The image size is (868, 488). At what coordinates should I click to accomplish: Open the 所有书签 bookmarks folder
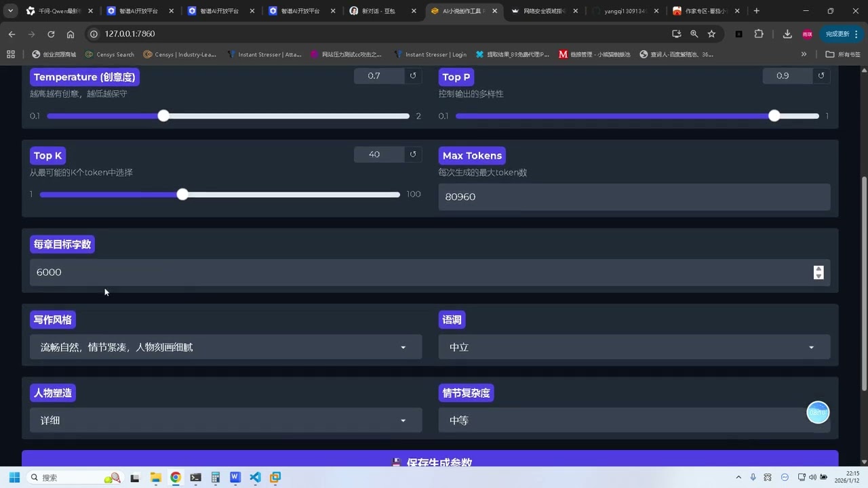pyautogui.click(x=844, y=54)
